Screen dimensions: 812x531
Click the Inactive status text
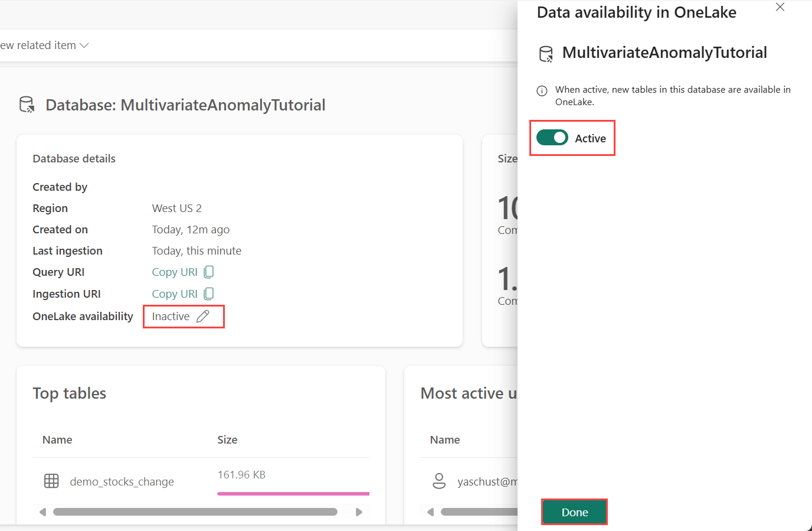pos(171,317)
